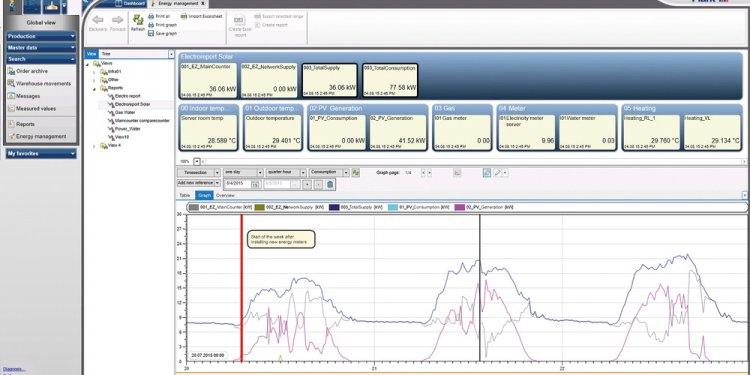Switch to the Overview tab
The width and height of the screenshot is (750, 375).
click(x=225, y=196)
